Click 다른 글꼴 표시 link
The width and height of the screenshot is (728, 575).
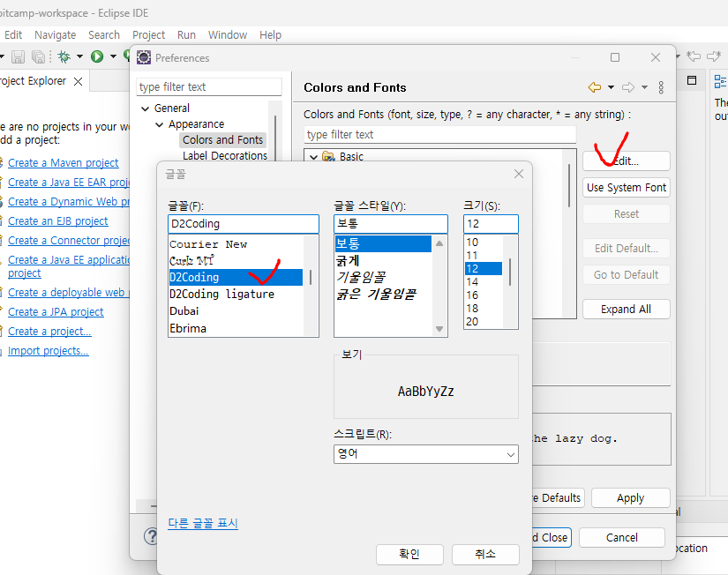click(203, 523)
